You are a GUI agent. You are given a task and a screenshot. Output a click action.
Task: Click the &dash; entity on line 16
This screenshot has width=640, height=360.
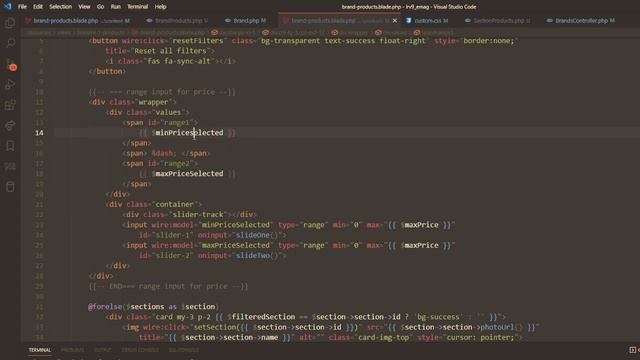click(x=164, y=153)
